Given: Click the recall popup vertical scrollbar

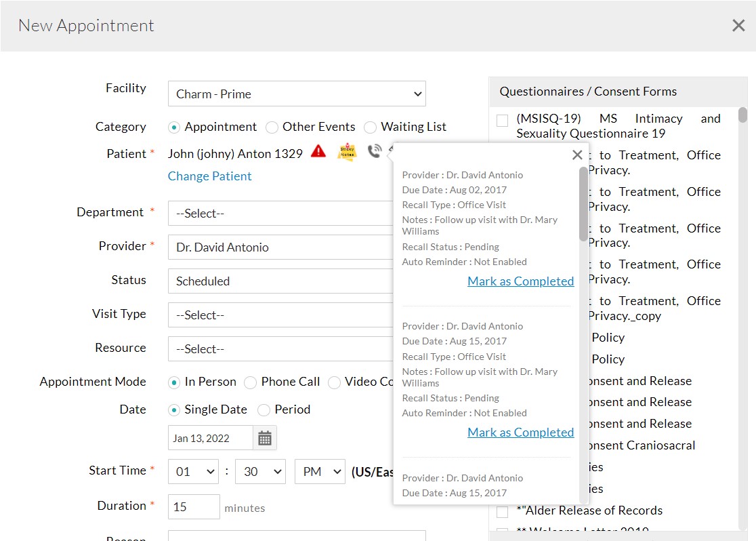Looking at the screenshot, I should pyautogui.click(x=583, y=203).
